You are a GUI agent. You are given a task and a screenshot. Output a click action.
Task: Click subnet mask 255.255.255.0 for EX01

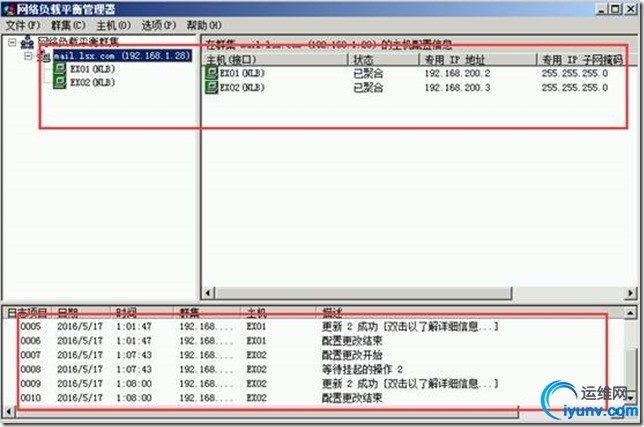(x=575, y=73)
